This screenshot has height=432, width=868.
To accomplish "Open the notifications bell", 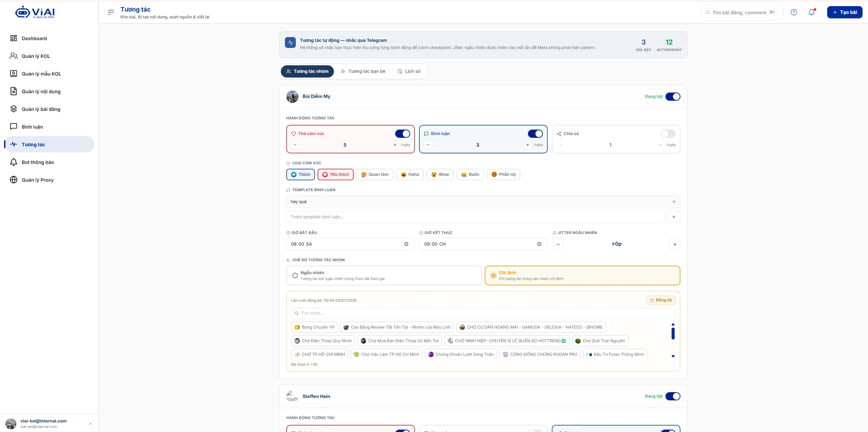I will [x=811, y=12].
